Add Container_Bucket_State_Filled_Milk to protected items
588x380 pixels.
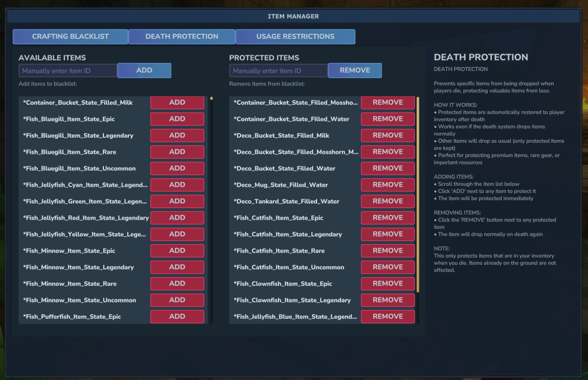coord(177,103)
